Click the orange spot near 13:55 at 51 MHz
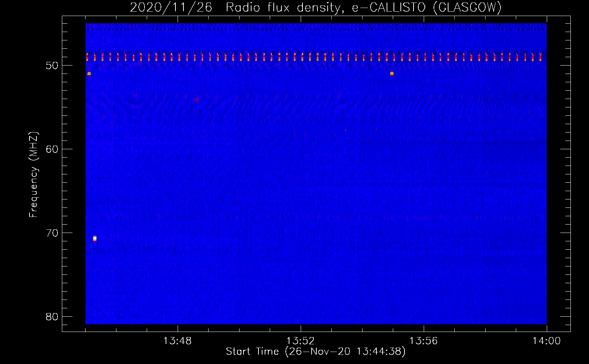The image size is (589, 364). [392, 74]
